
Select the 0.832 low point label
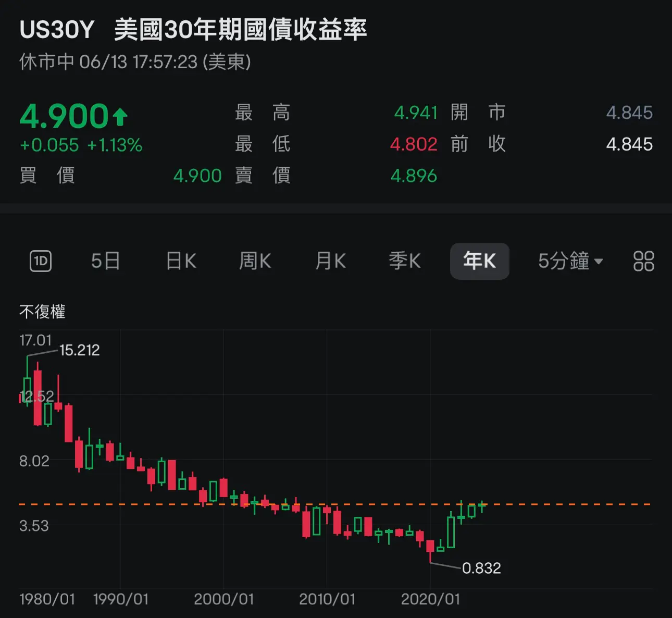click(x=481, y=568)
